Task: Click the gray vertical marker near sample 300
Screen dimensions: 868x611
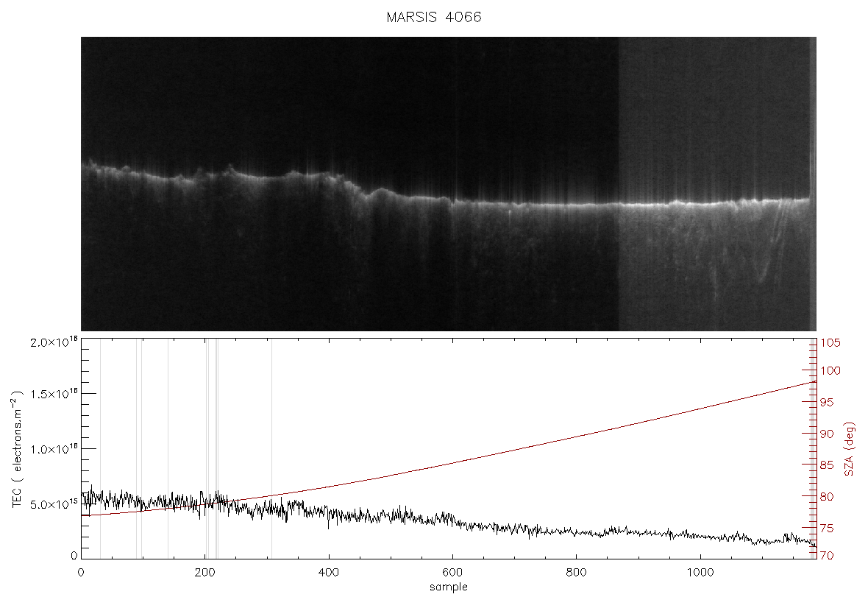Action: click(x=271, y=449)
